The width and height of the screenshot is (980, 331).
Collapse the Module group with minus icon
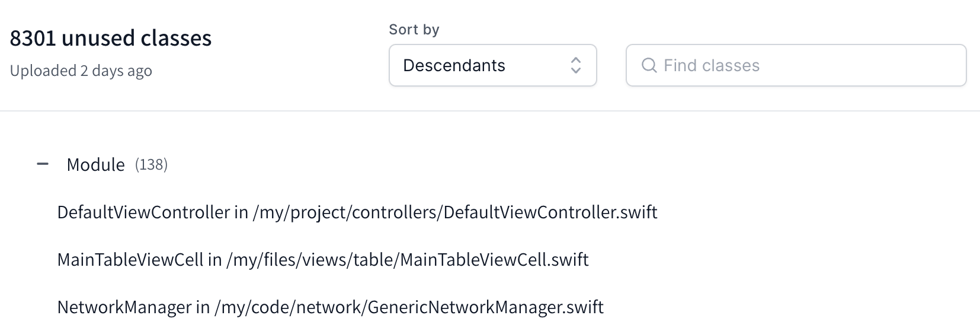point(43,164)
